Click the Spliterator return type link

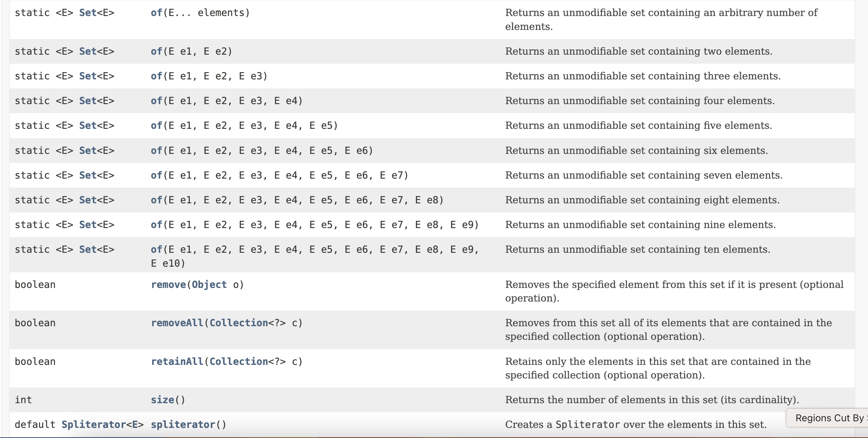(x=93, y=425)
